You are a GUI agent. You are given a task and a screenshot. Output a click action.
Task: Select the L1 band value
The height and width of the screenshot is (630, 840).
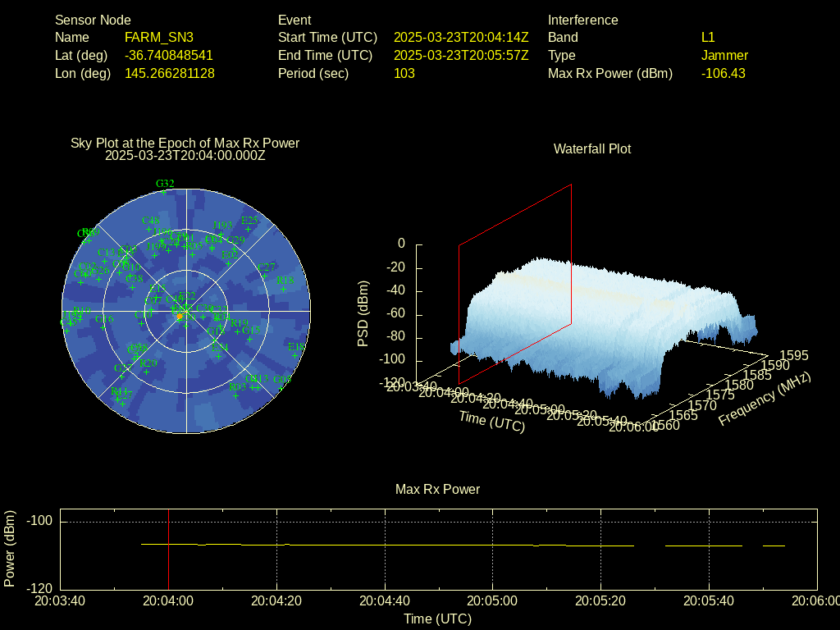pos(708,38)
